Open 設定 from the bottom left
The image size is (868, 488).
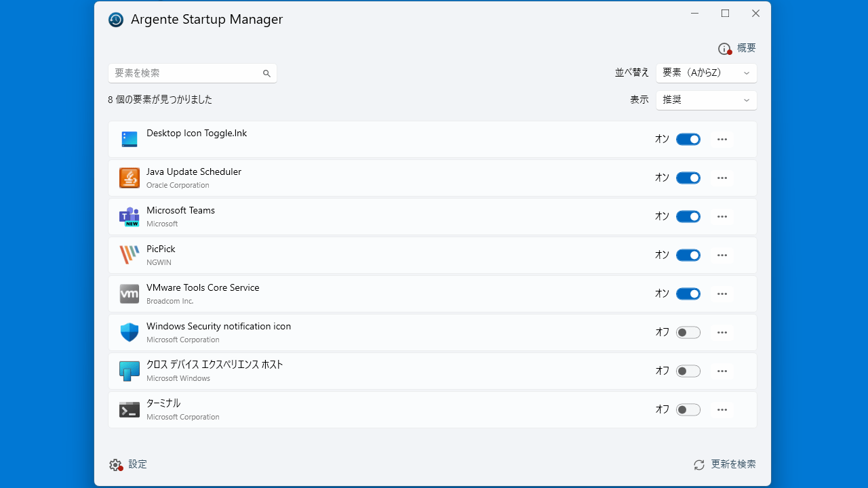click(x=138, y=464)
